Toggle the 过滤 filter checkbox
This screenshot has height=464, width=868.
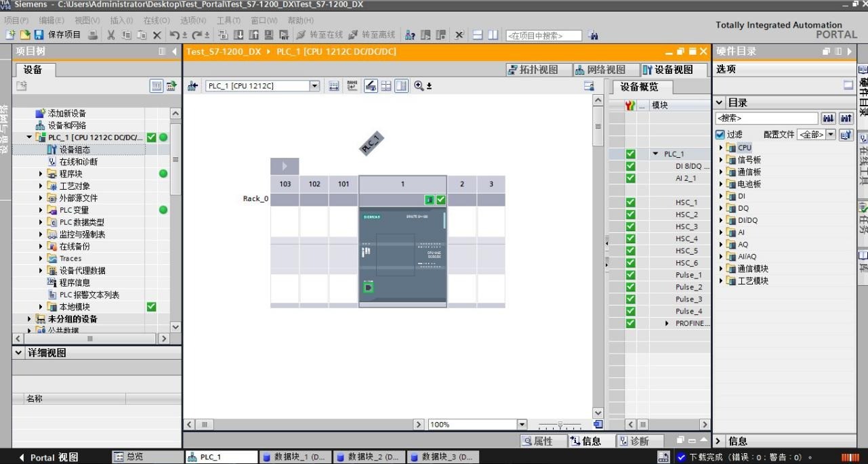tap(720, 135)
